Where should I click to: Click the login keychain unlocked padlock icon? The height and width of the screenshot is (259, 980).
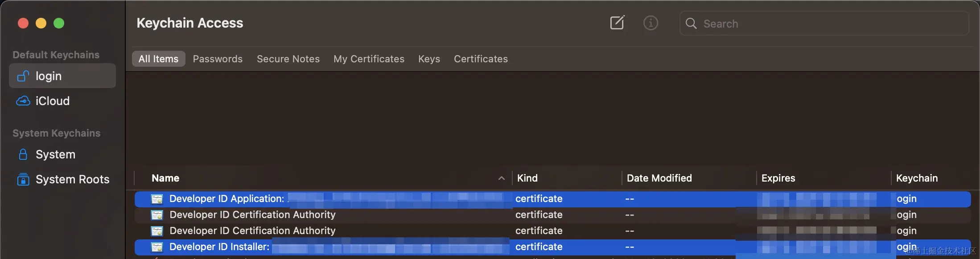coord(23,76)
